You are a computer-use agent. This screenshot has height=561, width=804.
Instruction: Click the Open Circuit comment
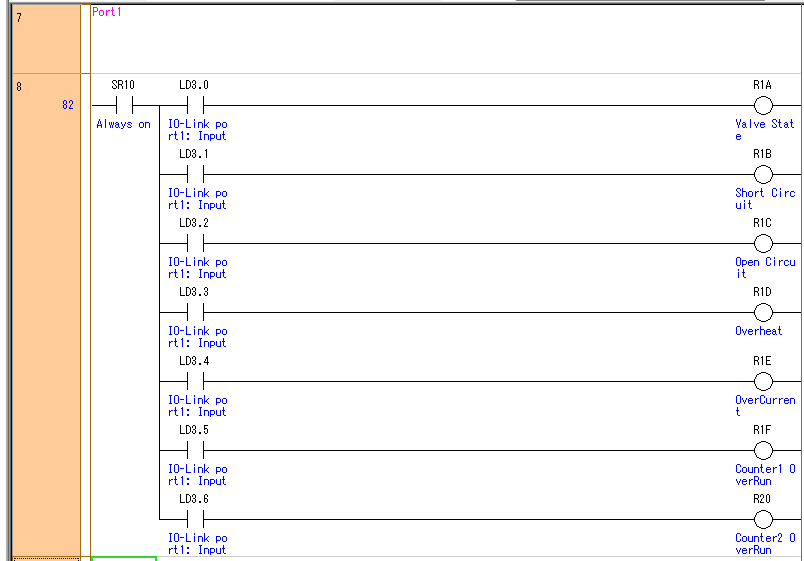click(765, 268)
